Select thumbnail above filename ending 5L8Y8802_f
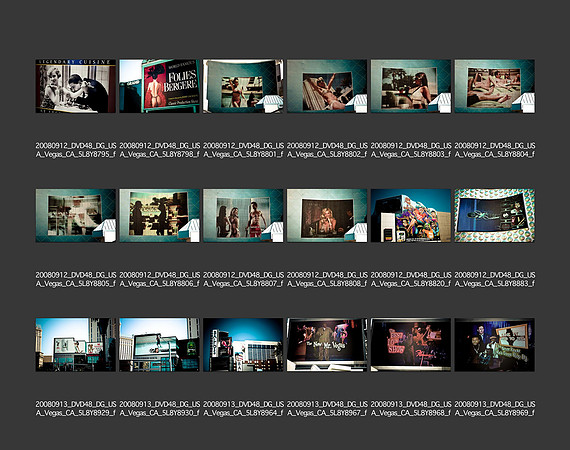This screenshot has height=450, width=570. pyautogui.click(x=327, y=86)
